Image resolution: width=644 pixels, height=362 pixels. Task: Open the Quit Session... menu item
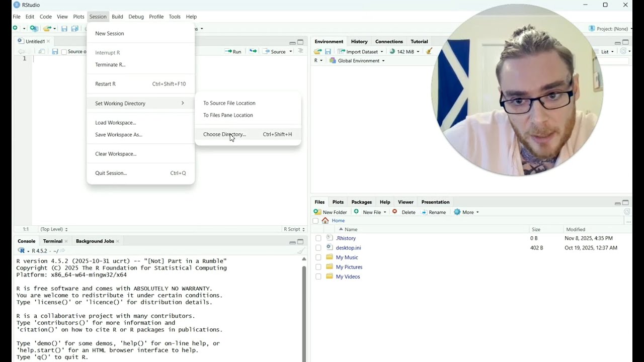click(x=140, y=173)
